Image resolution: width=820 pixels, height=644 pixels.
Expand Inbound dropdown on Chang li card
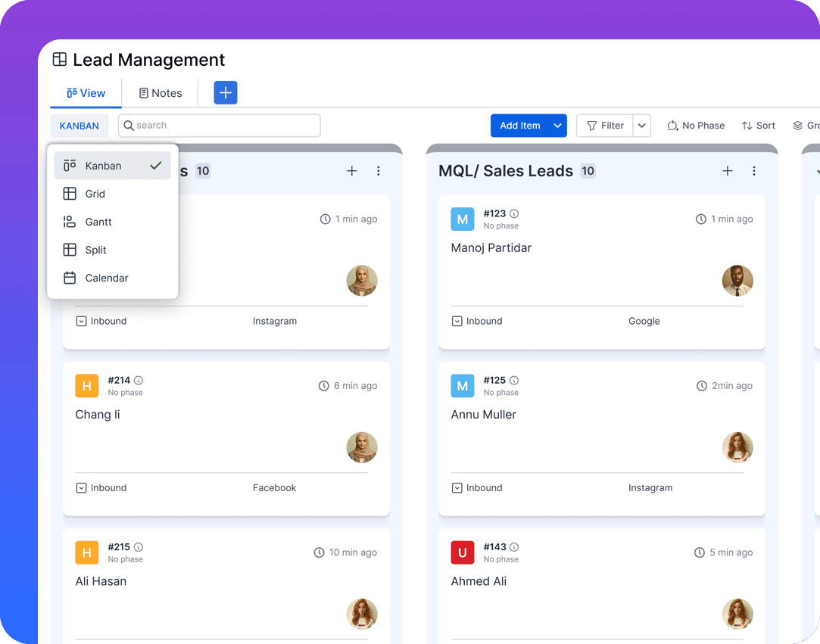pyautogui.click(x=81, y=487)
